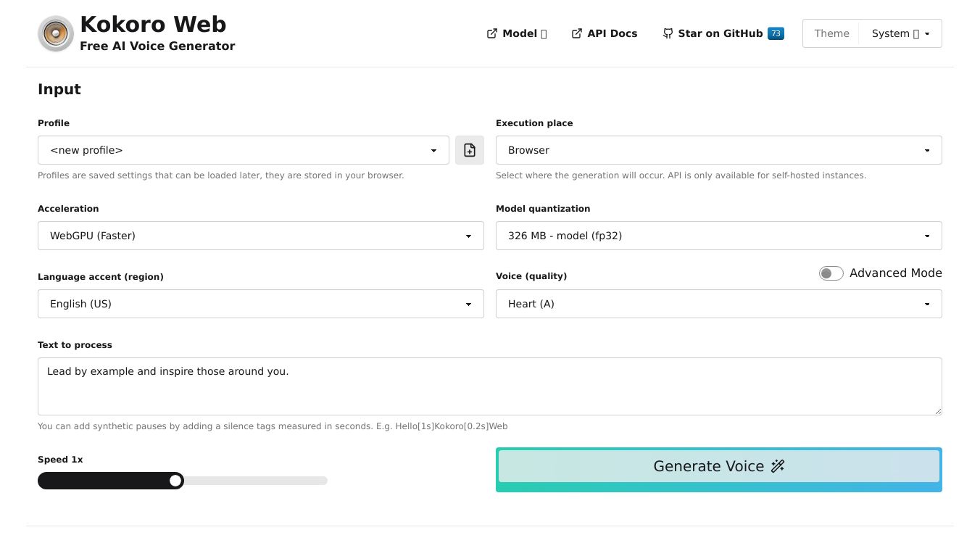Toggle Advanced Mode switch
980x551 pixels.
[831, 273]
